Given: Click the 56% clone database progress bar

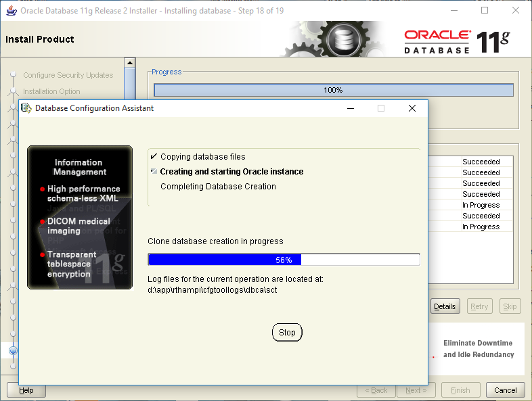Looking at the screenshot, I should [x=284, y=260].
